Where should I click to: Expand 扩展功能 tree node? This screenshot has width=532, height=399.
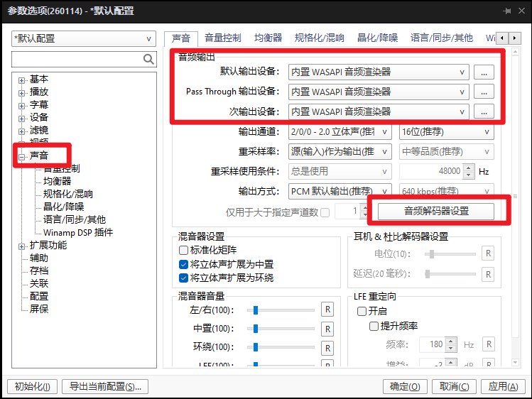pos(22,246)
